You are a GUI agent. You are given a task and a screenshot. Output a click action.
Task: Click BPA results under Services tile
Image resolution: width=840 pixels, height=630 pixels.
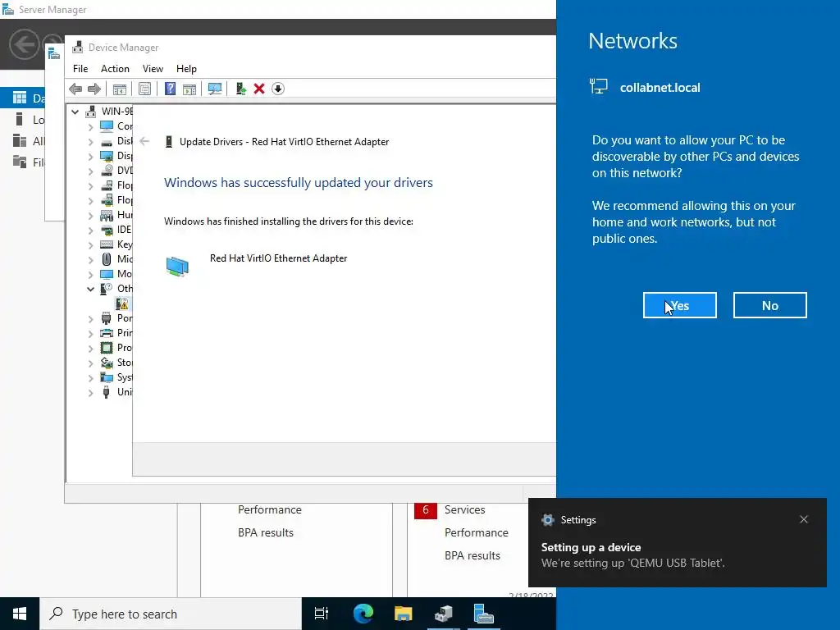tap(472, 555)
